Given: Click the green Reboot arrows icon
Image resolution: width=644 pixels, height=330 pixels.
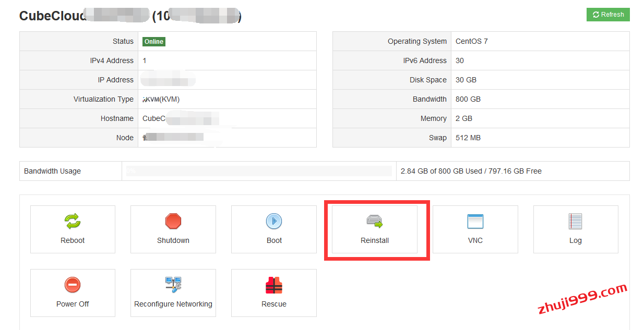Looking at the screenshot, I should coord(73,222).
